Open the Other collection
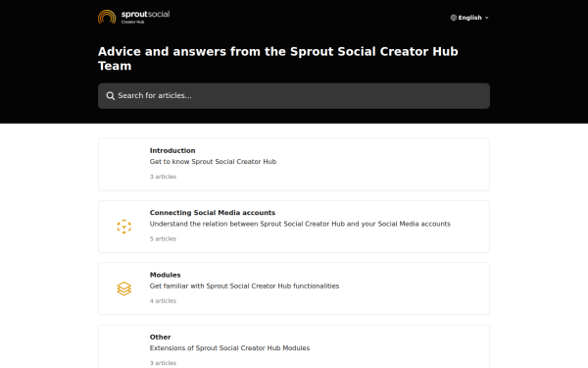Screen dimensions: 588x368 coord(294,346)
